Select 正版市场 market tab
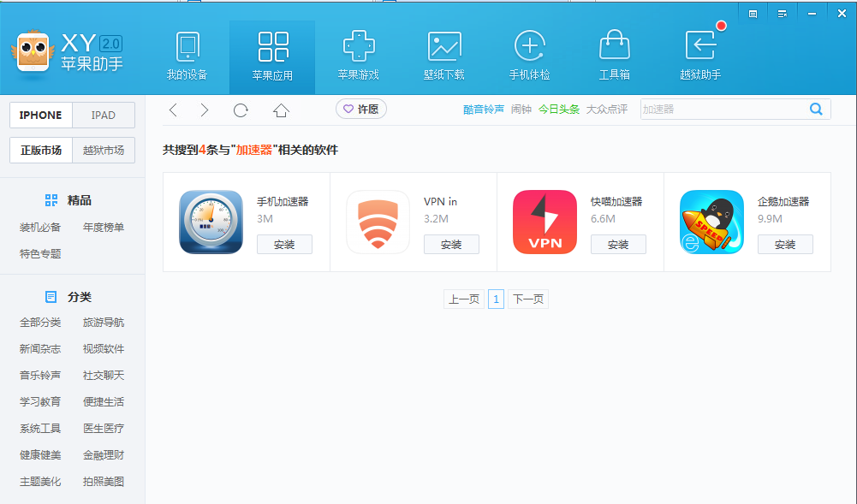 click(41, 150)
